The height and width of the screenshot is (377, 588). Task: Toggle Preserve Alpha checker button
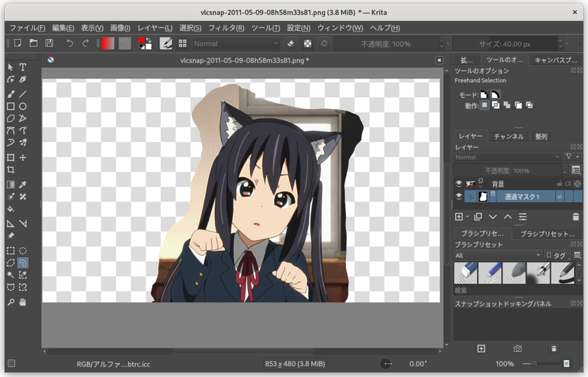click(x=308, y=43)
